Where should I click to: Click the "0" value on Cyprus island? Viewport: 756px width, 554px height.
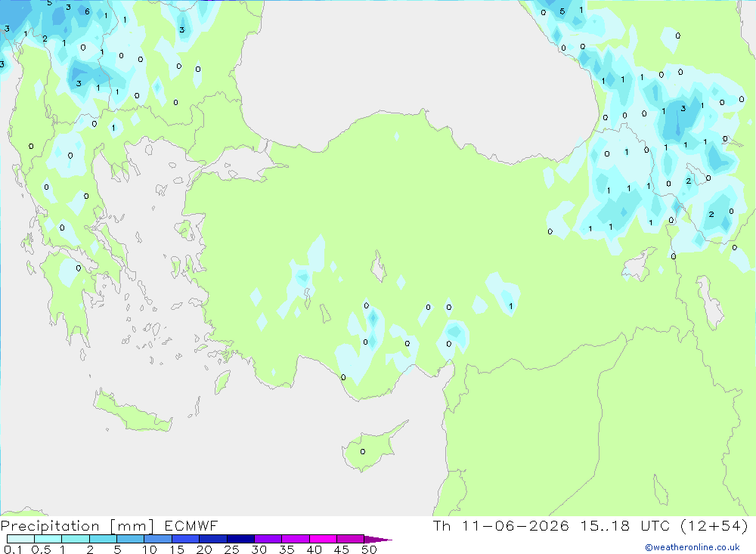pyautogui.click(x=363, y=452)
